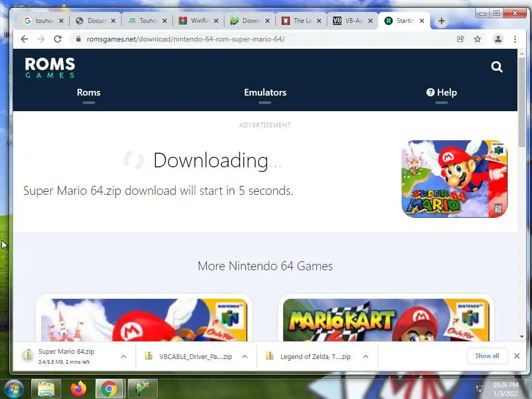Expand Legend of Zelda zip download options

point(366,356)
